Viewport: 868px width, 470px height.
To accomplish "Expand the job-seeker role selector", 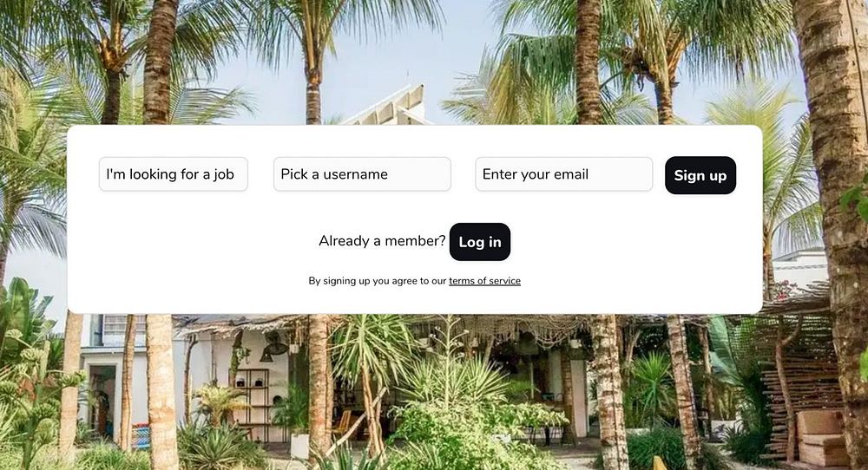I will (174, 174).
